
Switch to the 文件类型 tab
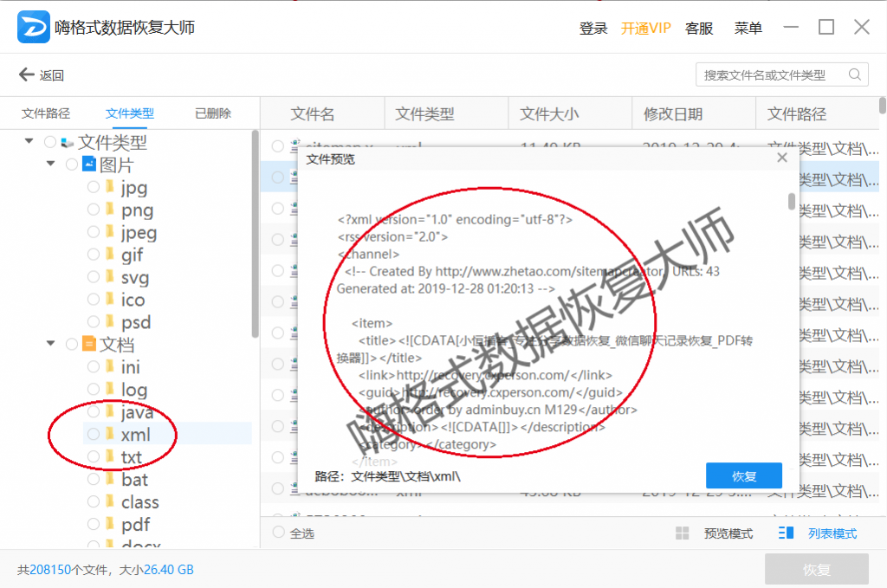(130, 113)
